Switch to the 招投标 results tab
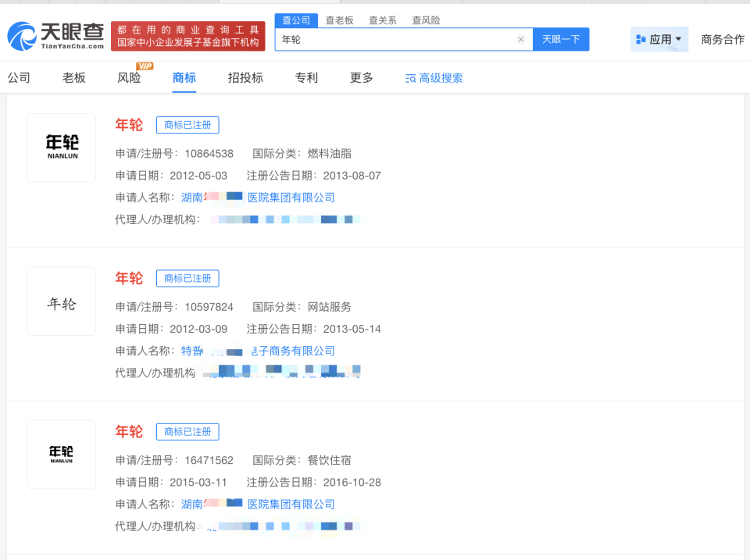The image size is (750, 560). [x=245, y=77]
